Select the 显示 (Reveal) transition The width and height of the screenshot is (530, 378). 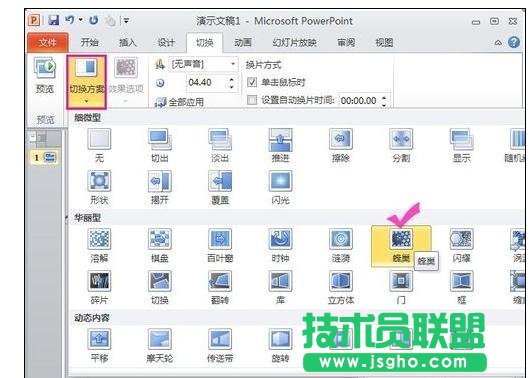coord(461,145)
